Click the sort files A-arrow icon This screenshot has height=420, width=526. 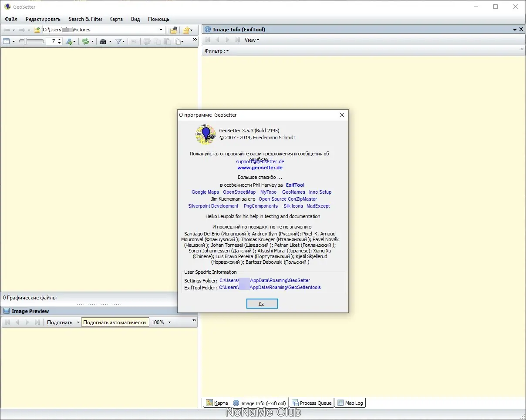click(x=69, y=41)
